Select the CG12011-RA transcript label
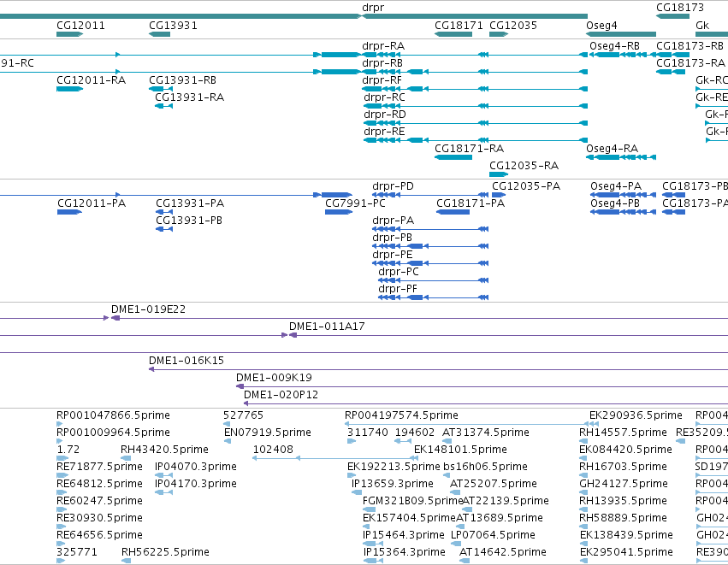The width and height of the screenshot is (728, 565). pyautogui.click(x=91, y=80)
